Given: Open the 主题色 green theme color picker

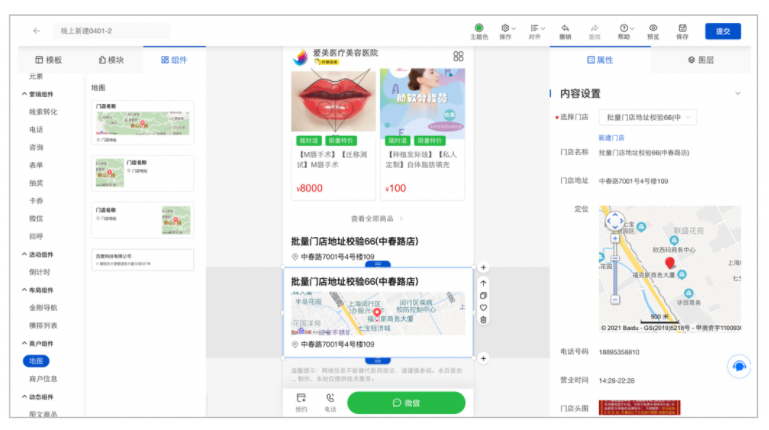Looking at the screenshot, I should (x=479, y=31).
